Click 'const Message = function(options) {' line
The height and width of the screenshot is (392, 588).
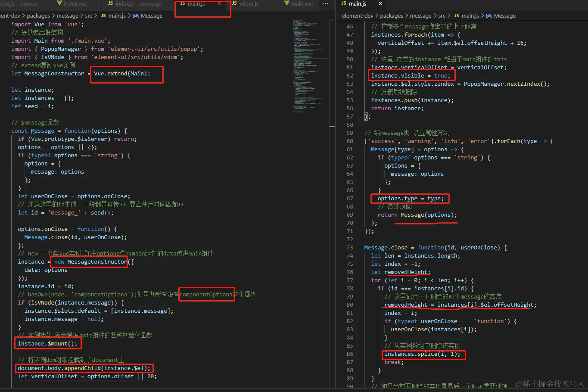click(69, 131)
